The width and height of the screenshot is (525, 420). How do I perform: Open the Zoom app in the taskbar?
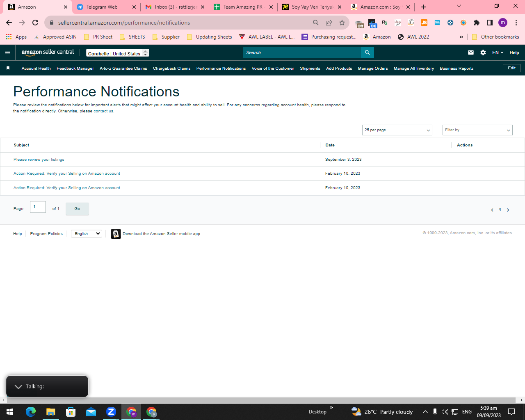tap(111, 412)
